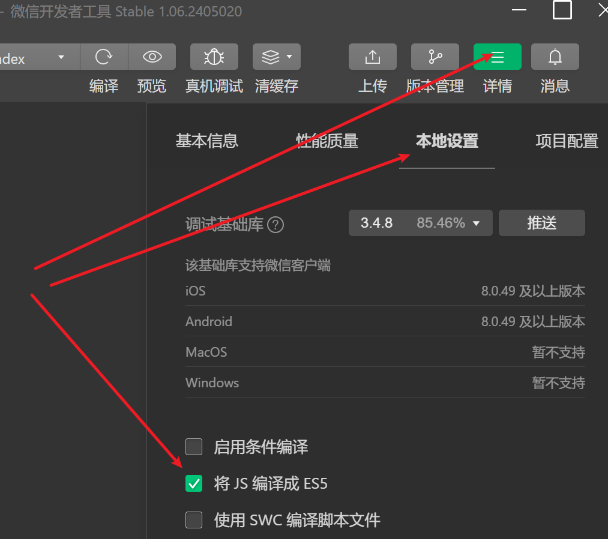Click the 推送 button
Image resolution: width=608 pixels, height=539 pixels.
[542, 223]
